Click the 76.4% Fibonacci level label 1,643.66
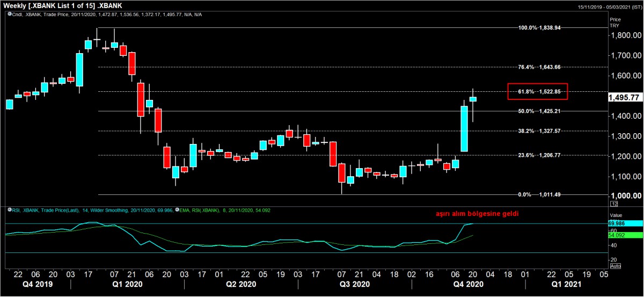Image resolution: width=644 pixels, height=297 pixels. 539,67
